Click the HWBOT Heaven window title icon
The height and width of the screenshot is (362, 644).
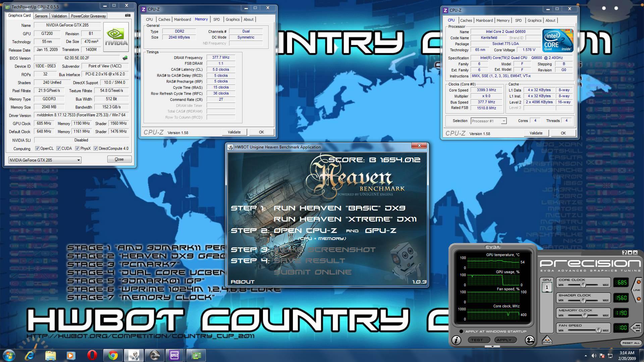click(230, 147)
